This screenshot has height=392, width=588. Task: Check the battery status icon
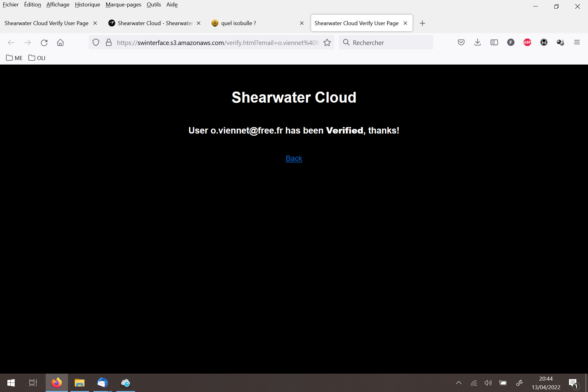503,383
